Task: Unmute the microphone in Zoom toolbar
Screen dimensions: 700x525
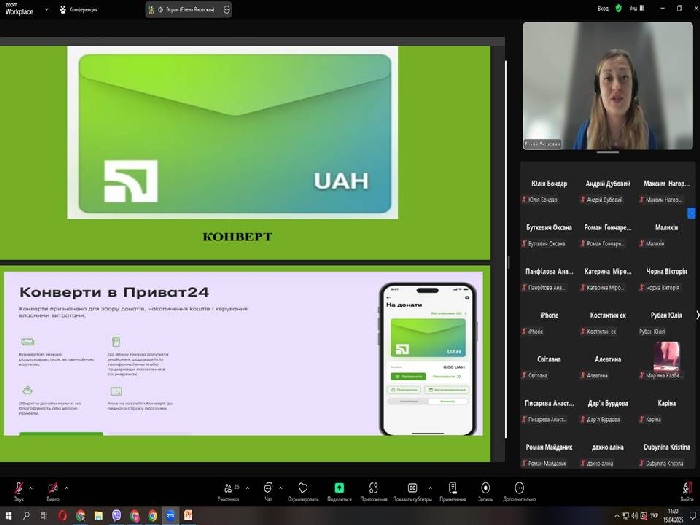Action: tap(18, 488)
